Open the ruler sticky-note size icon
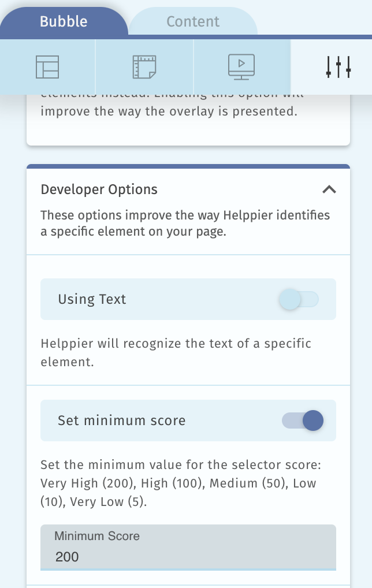 tap(144, 67)
